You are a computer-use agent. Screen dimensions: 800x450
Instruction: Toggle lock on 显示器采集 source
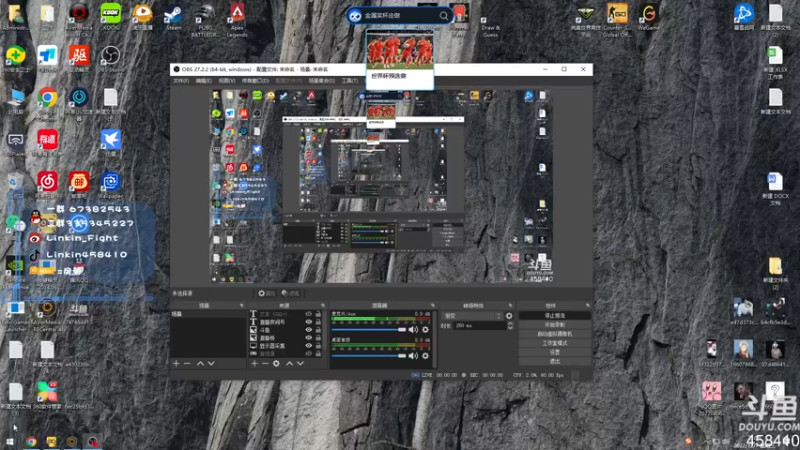point(318,345)
